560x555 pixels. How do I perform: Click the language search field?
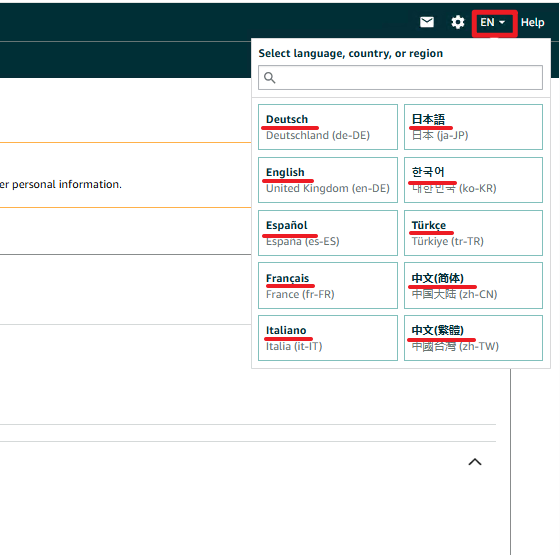tap(400, 78)
